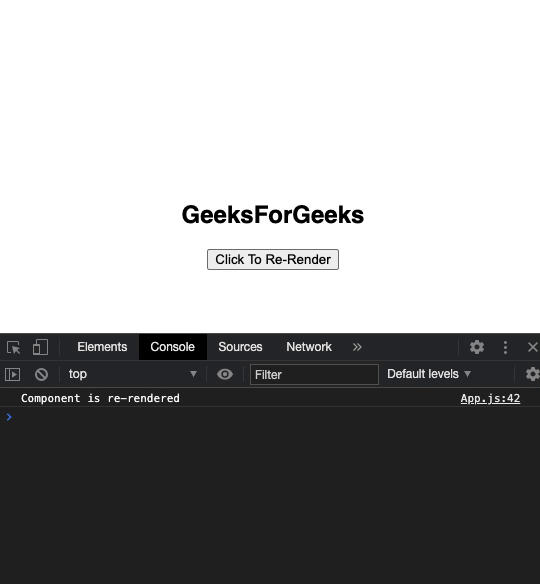Show the console sidebar
The width and height of the screenshot is (540, 584).
12,374
